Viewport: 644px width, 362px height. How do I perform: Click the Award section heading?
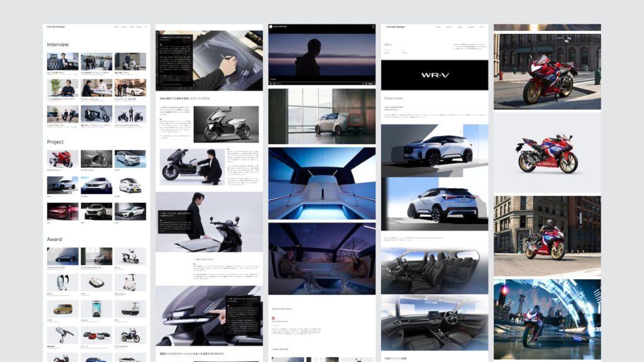(54, 239)
